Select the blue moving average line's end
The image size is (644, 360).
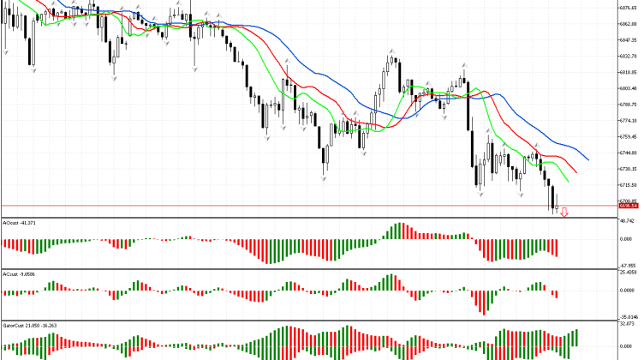[x=588, y=159]
